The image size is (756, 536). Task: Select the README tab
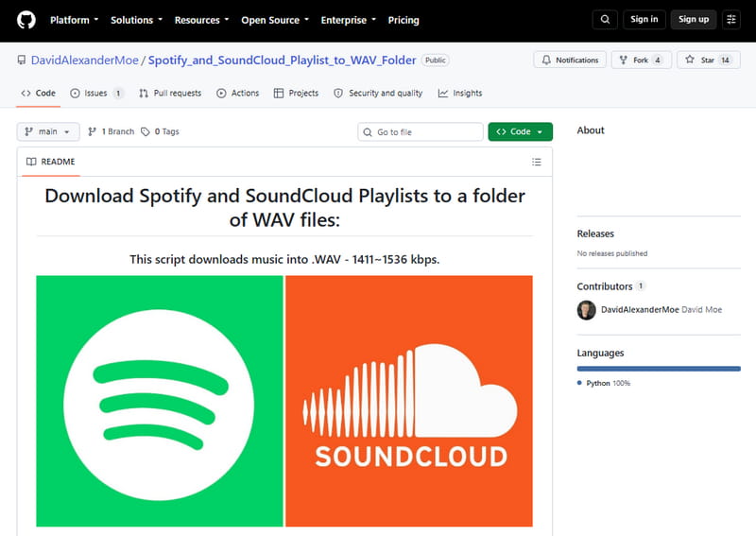(51, 162)
